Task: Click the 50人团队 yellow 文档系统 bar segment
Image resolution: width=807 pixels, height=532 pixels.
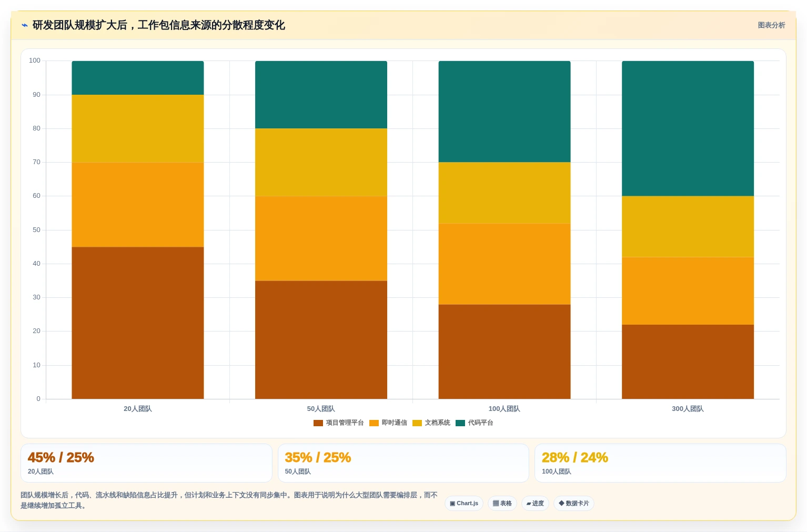Action: (x=321, y=163)
